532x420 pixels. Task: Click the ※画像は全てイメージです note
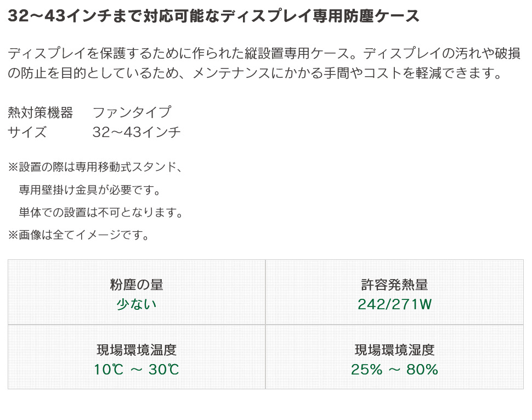[x=78, y=235]
